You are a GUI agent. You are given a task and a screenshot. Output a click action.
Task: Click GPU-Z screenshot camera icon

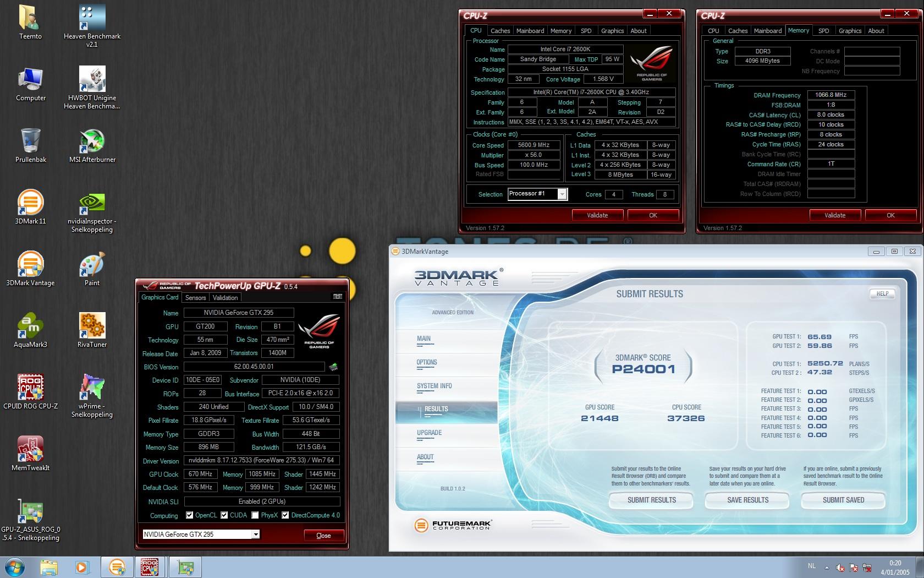click(x=338, y=297)
